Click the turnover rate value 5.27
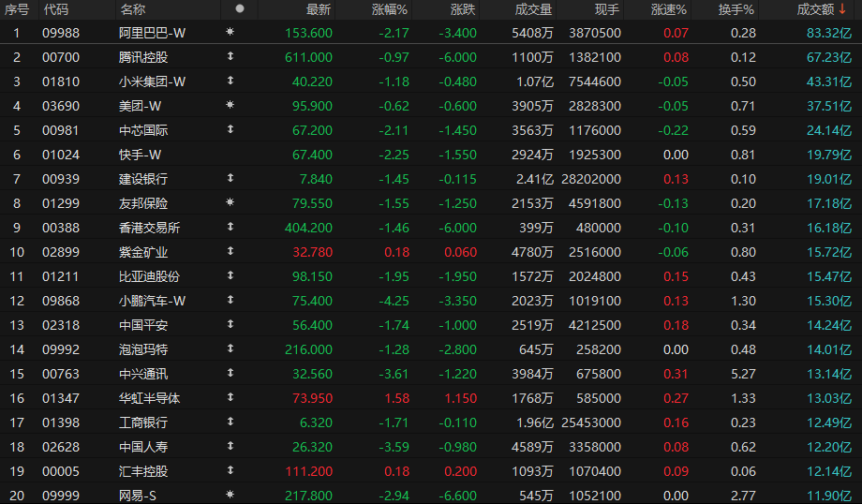862x504 pixels. click(x=743, y=374)
